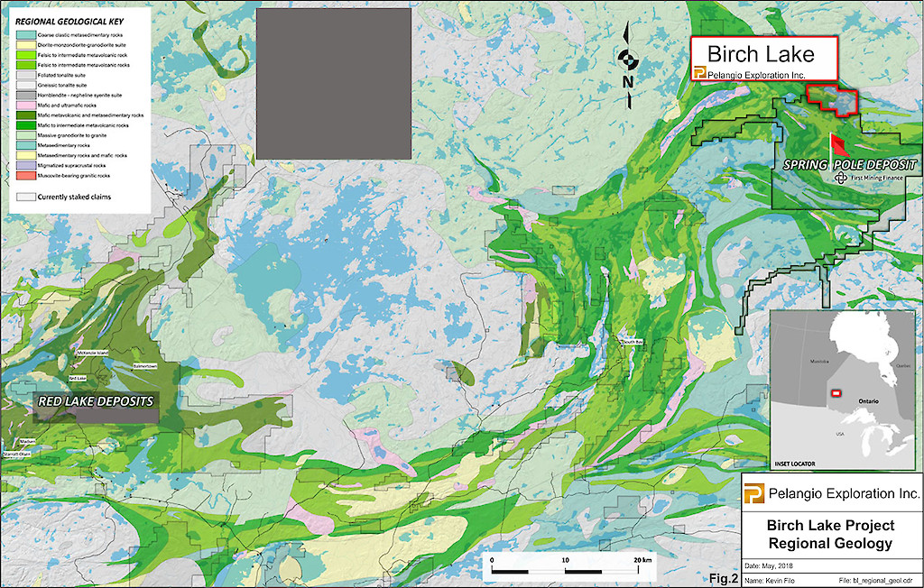Select the Currently staked claims swatch
The width and height of the screenshot is (924, 588).
pyautogui.click(x=26, y=197)
